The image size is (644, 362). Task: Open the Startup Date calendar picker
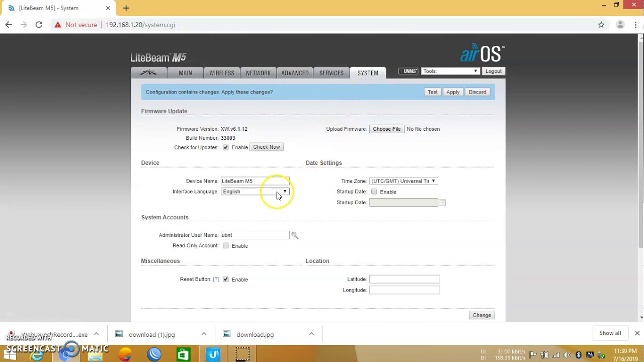coord(442,203)
